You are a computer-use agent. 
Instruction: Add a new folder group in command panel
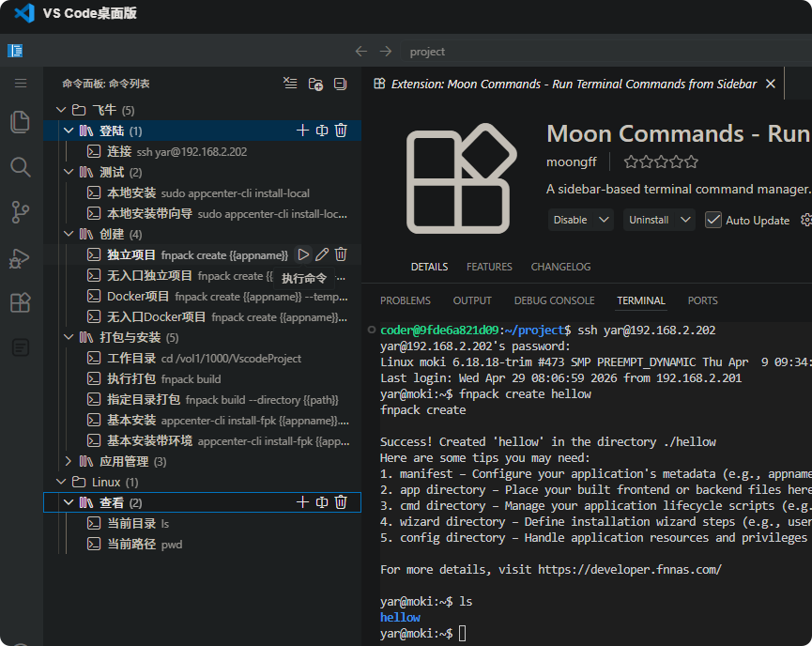click(x=315, y=84)
